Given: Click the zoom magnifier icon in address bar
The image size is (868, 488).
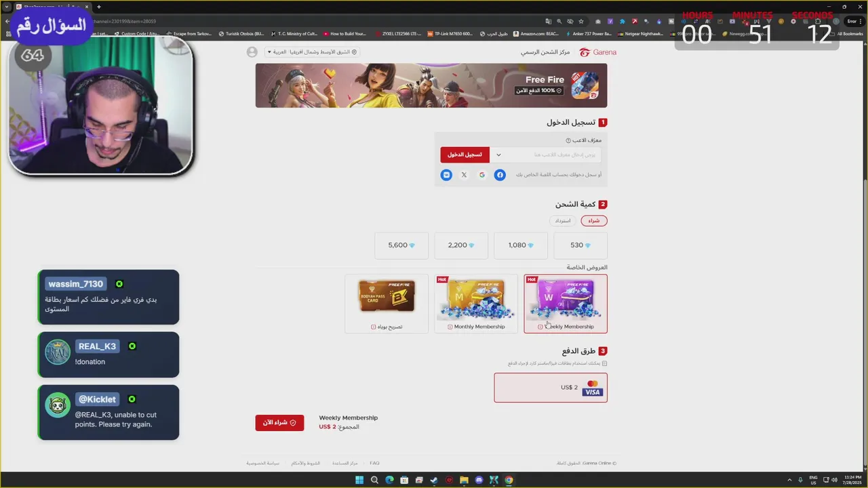Looking at the screenshot, I should 559,22.
